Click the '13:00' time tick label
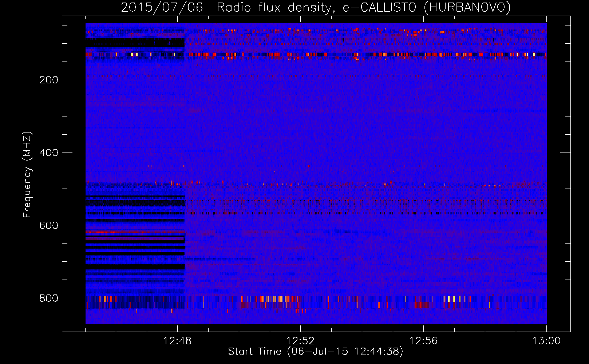Viewport: 589px width, 364px height. (x=546, y=341)
